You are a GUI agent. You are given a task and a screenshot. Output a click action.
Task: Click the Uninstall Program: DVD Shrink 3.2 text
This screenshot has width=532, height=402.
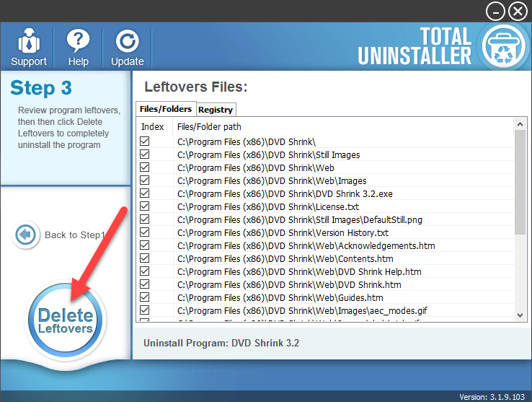221,343
